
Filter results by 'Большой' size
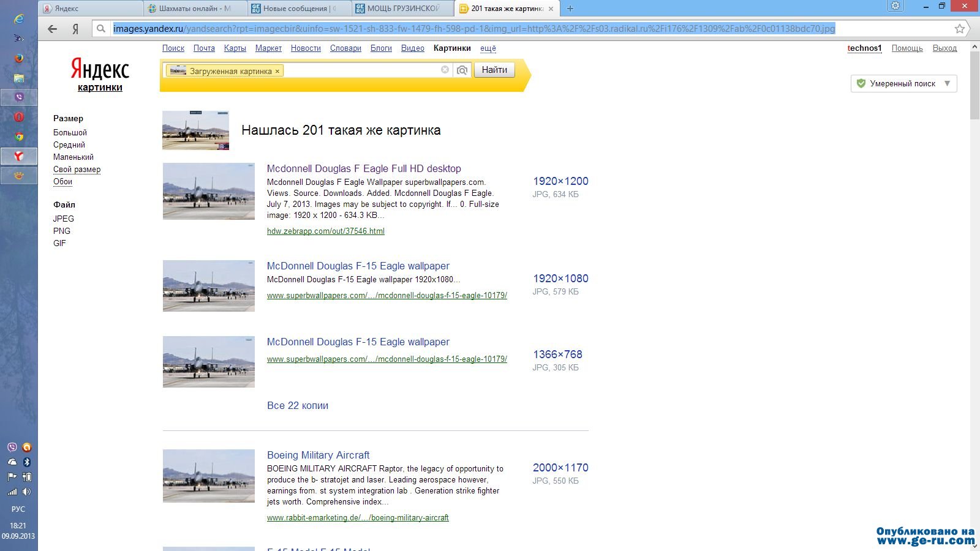coord(70,133)
